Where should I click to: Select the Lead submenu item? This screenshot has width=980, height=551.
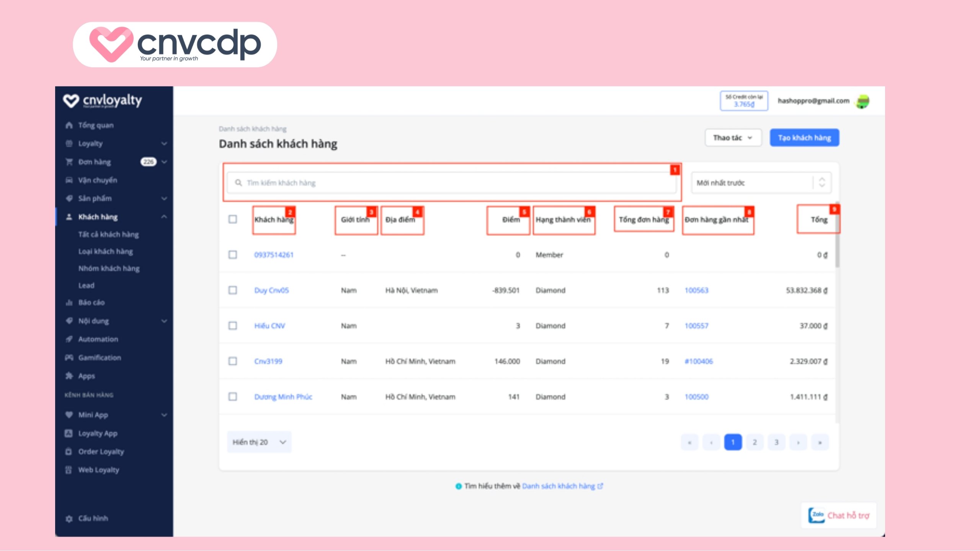pos(86,285)
